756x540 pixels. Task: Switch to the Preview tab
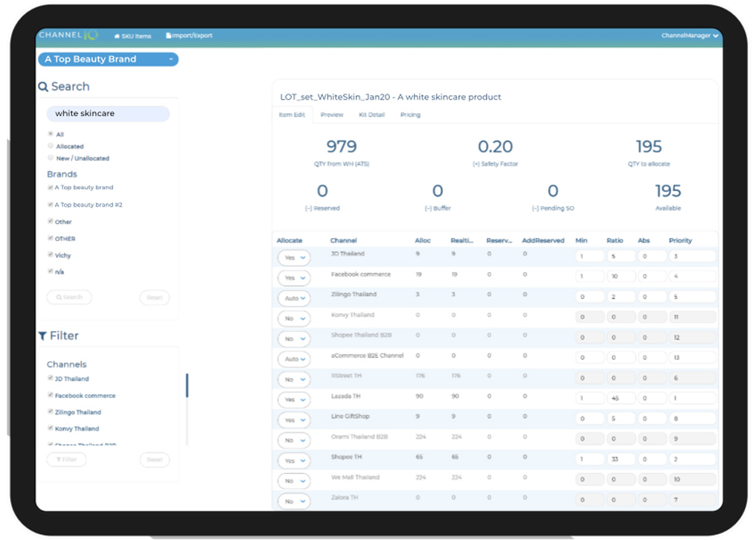[x=332, y=115]
